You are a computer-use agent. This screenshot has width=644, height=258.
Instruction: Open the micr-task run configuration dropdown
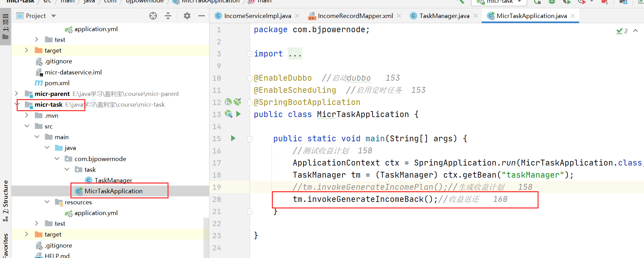tap(499, 2)
